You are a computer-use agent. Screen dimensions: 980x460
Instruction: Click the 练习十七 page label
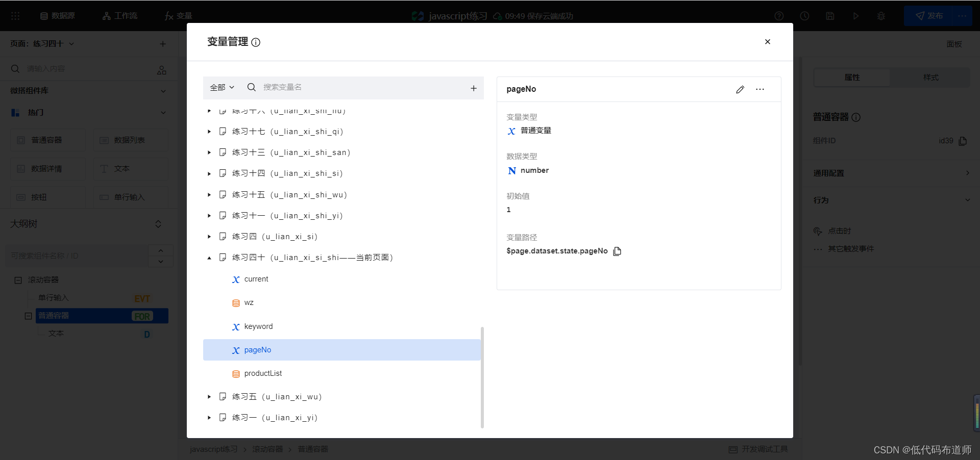pos(287,132)
